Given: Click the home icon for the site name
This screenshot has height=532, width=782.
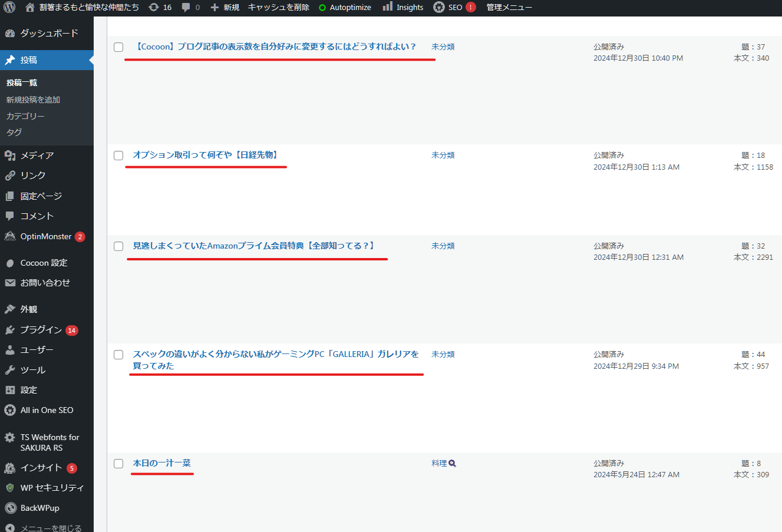Looking at the screenshot, I should click(x=30, y=7).
